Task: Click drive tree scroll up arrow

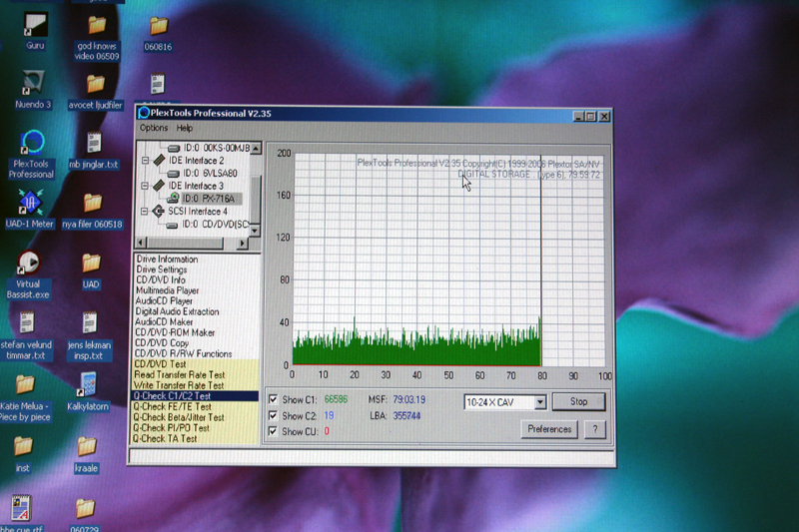Action: click(256, 148)
